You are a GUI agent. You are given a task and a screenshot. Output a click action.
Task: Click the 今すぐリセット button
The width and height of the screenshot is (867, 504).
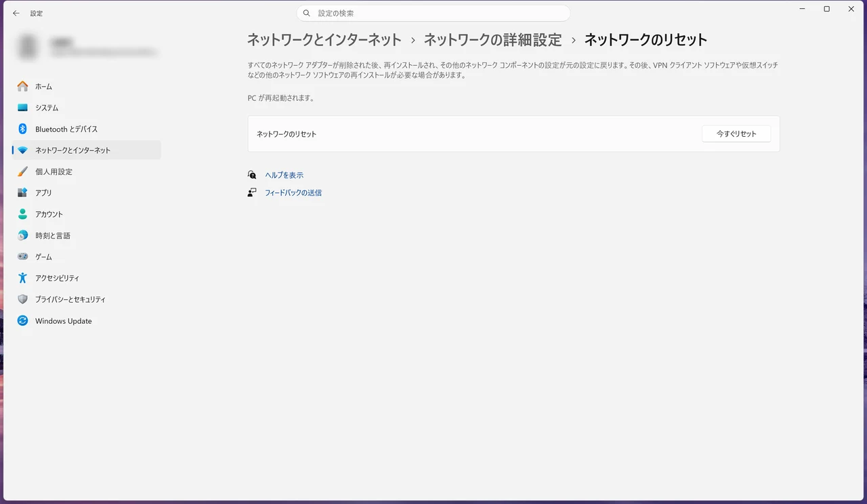click(736, 134)
